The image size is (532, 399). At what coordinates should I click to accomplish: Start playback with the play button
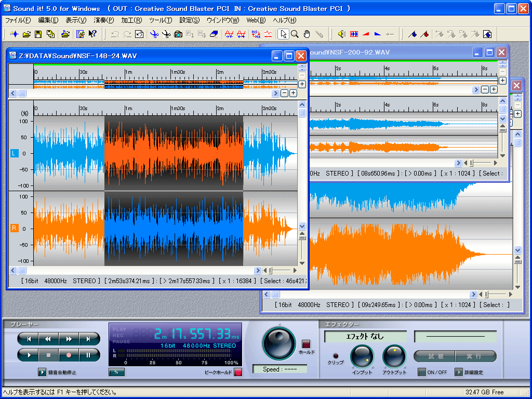click(29, 355)
